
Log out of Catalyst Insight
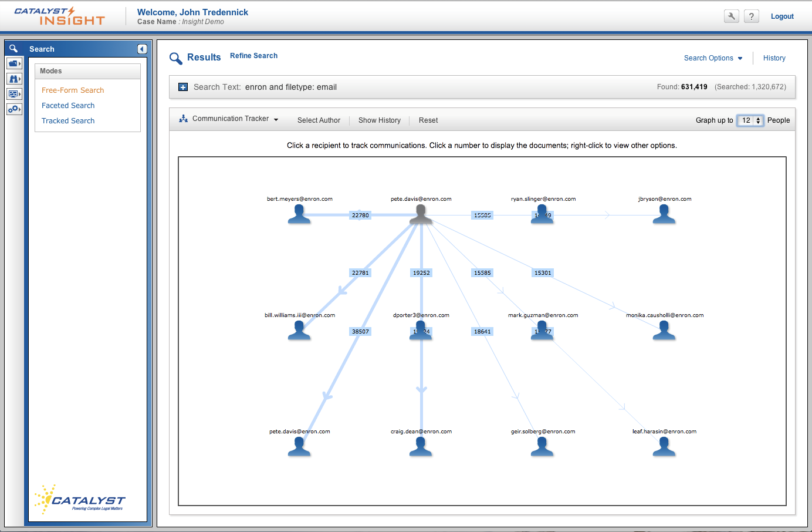point(782,16)
